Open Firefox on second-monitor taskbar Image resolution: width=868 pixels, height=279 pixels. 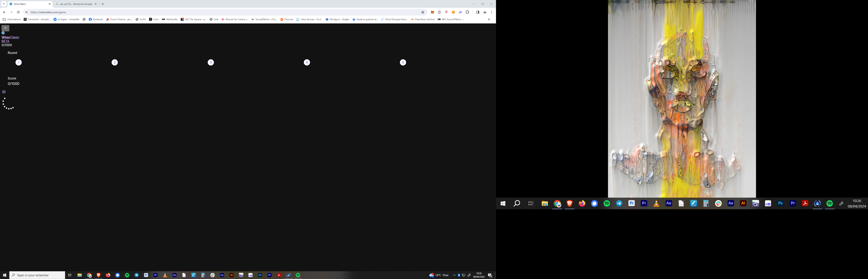[582, 203]
